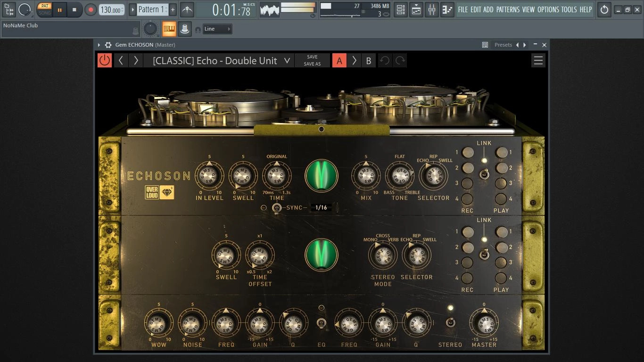Open the plugin wrapper settings gear

click(x=108, y=45)
